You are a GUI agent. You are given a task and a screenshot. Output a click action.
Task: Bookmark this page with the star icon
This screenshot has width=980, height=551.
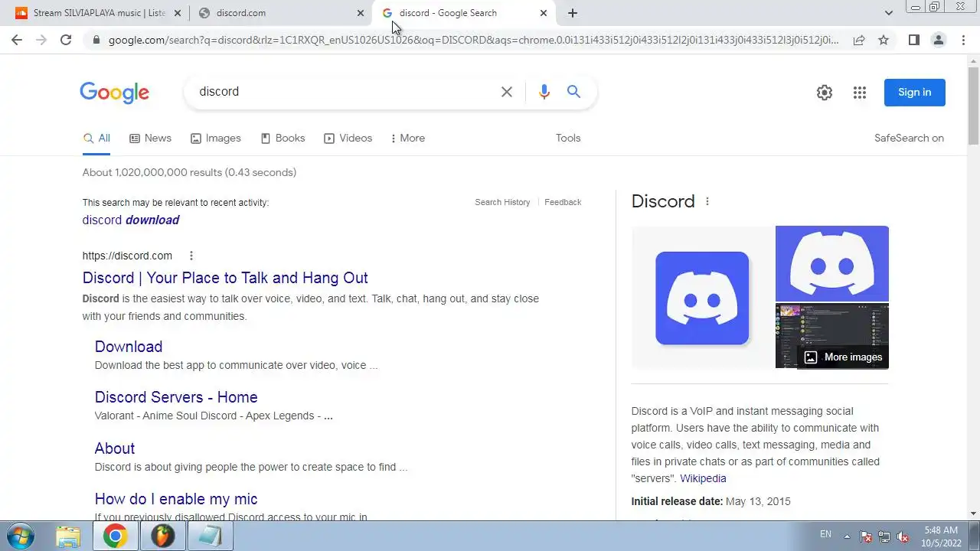(884, 40)
